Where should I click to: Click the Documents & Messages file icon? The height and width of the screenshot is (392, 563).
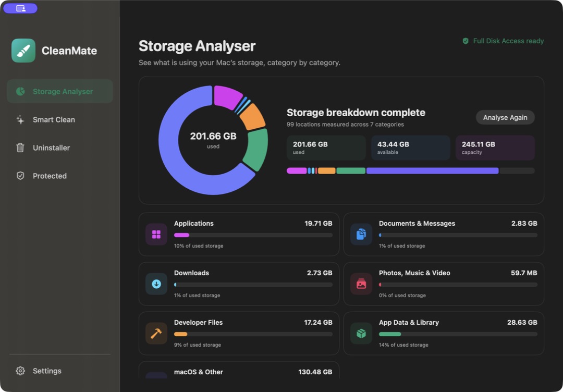361,235
